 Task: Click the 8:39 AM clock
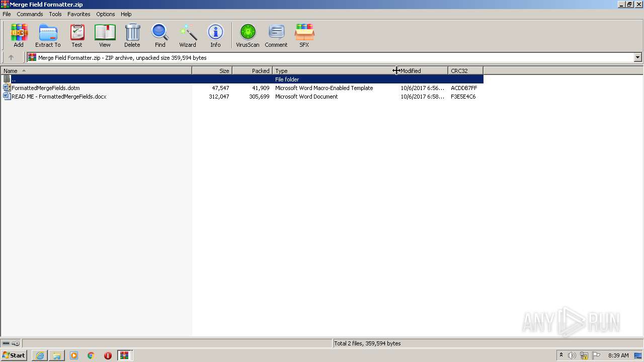618,355
